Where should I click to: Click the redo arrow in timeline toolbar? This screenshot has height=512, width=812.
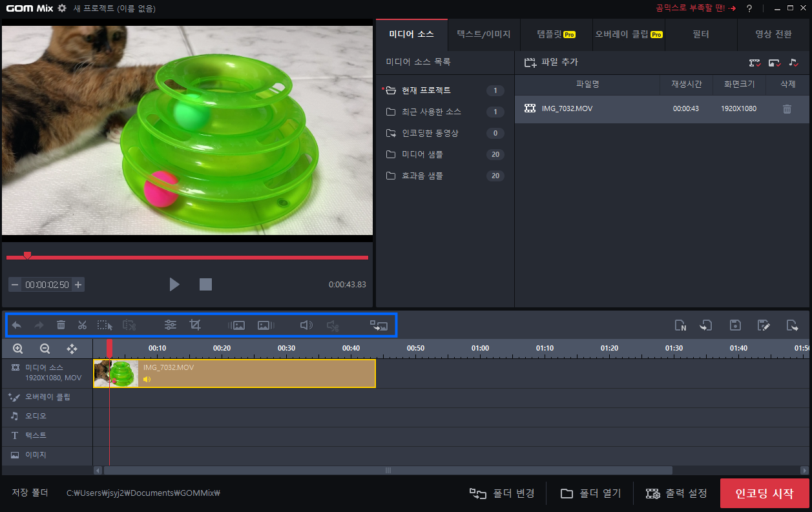[x=39, y=325]
